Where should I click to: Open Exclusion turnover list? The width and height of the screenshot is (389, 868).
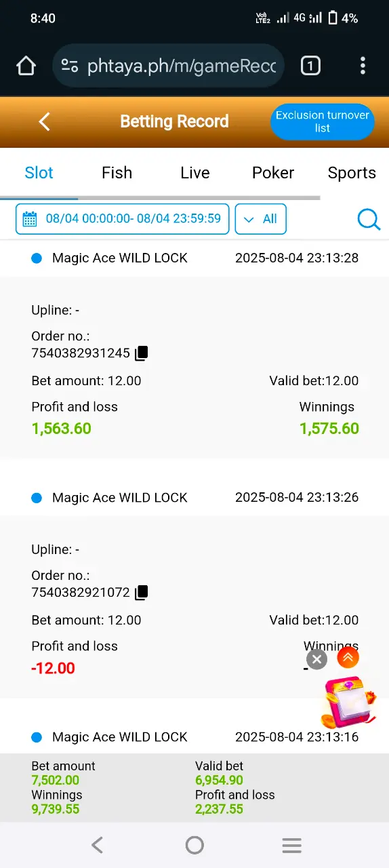323,121
